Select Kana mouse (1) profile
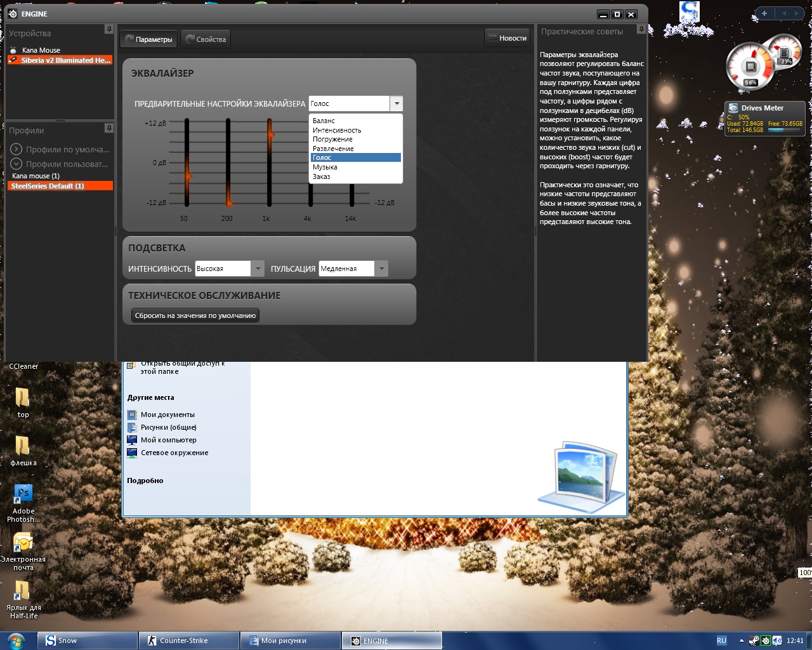Screen dimensions: 812x650 pos(36,176)
